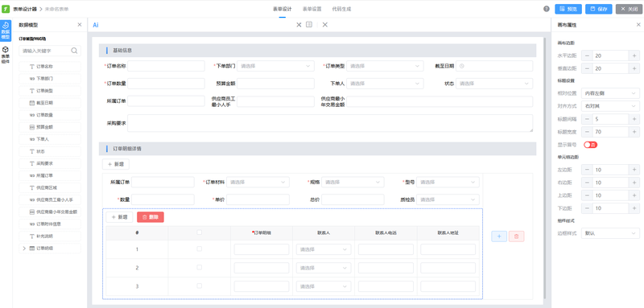Click the 订单名称 input field in the form
This screenshot has width=644, height=308.
(x=166, y=66)
